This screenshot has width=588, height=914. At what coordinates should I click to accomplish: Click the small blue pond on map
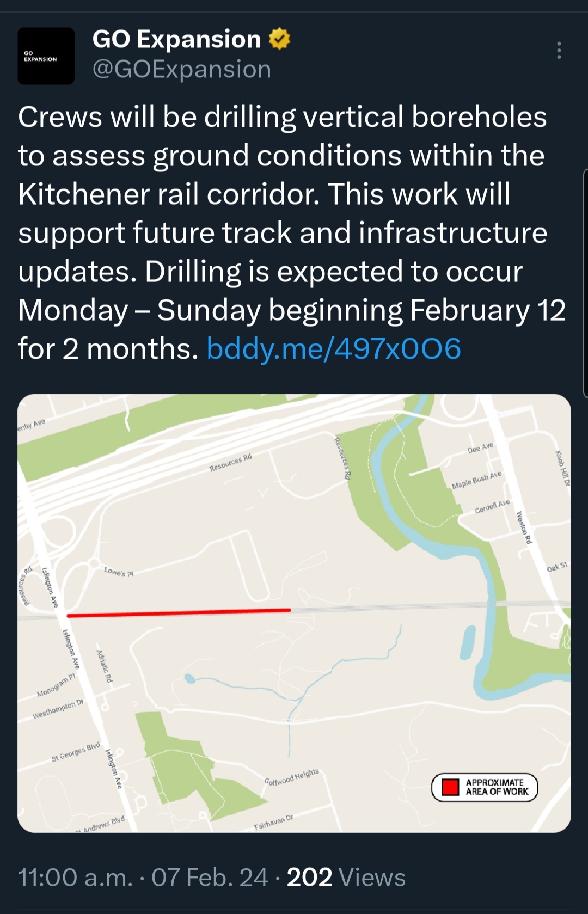[x=189, y=678]
